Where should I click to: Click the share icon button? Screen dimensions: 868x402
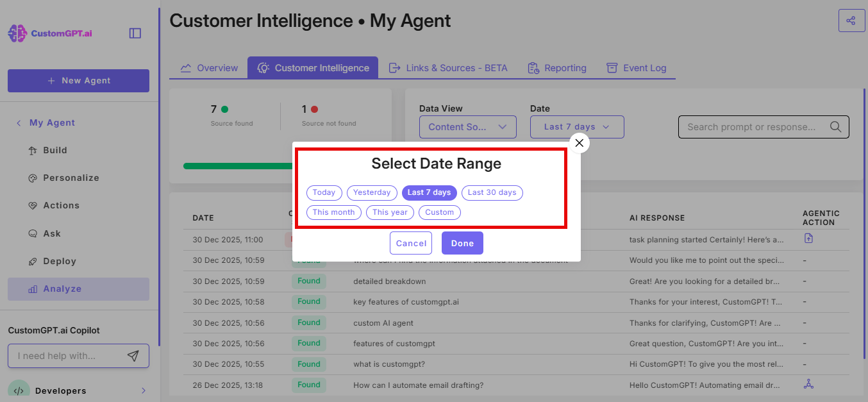coord(851,21)
